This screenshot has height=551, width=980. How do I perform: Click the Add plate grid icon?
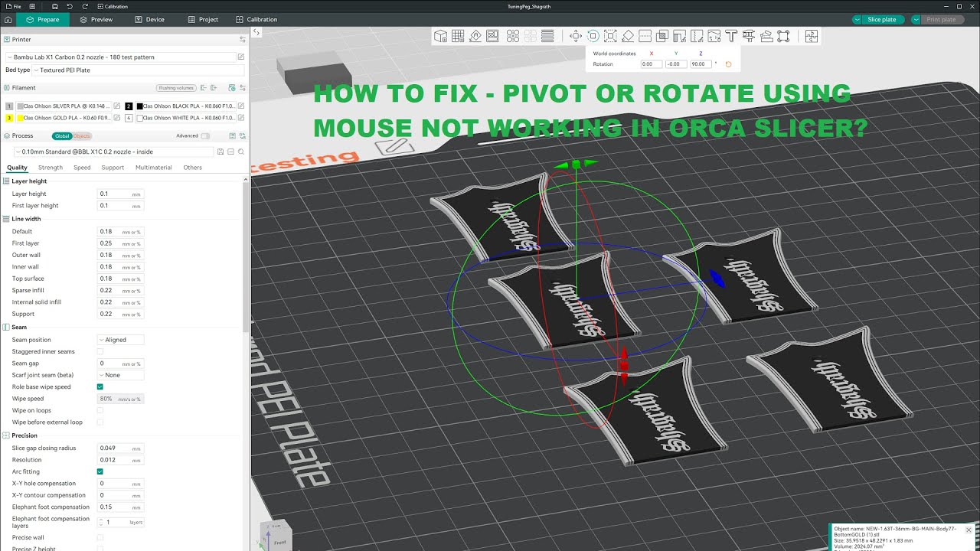pos(458,36)
